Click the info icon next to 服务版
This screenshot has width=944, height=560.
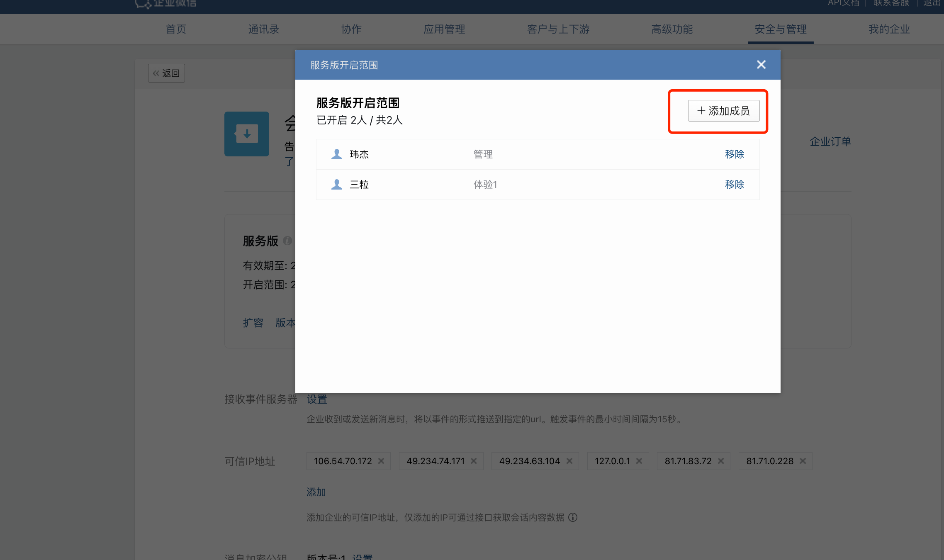(287, 241)
